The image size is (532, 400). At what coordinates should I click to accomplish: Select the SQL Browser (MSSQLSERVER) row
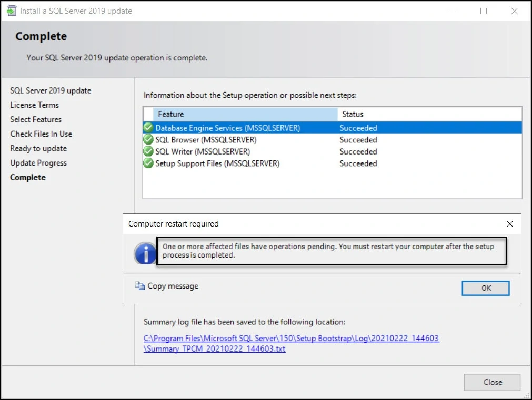click(332, 140)
